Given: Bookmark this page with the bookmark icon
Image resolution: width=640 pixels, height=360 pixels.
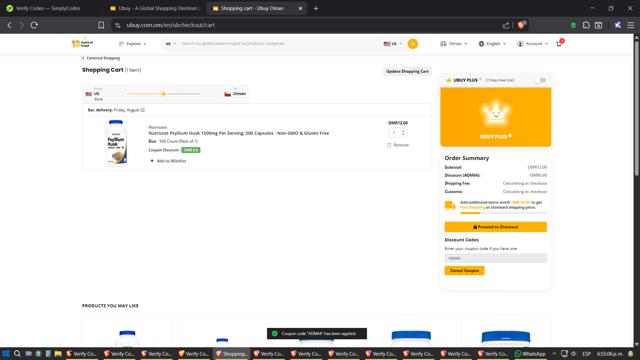Looking at the screenshot, I should (x=101, y=25).
